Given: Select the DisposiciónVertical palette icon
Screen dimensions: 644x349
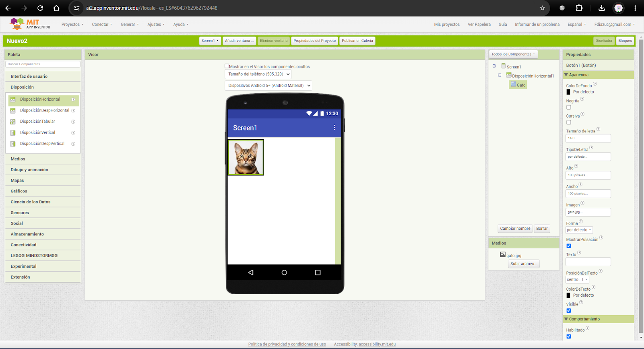Looking at the screenshot, I should click(x=13, y=133).
